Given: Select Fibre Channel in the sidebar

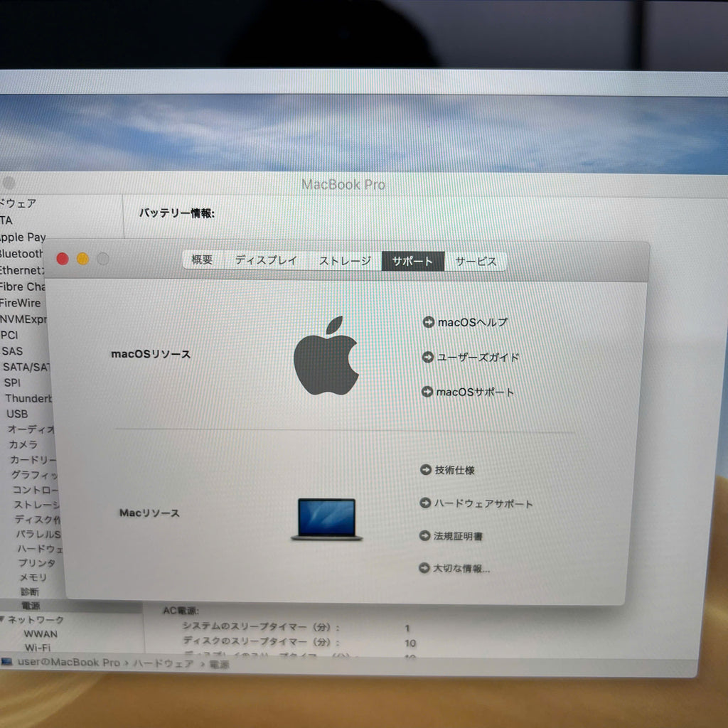Looking at the screenshot, I should tap(22, 287).
